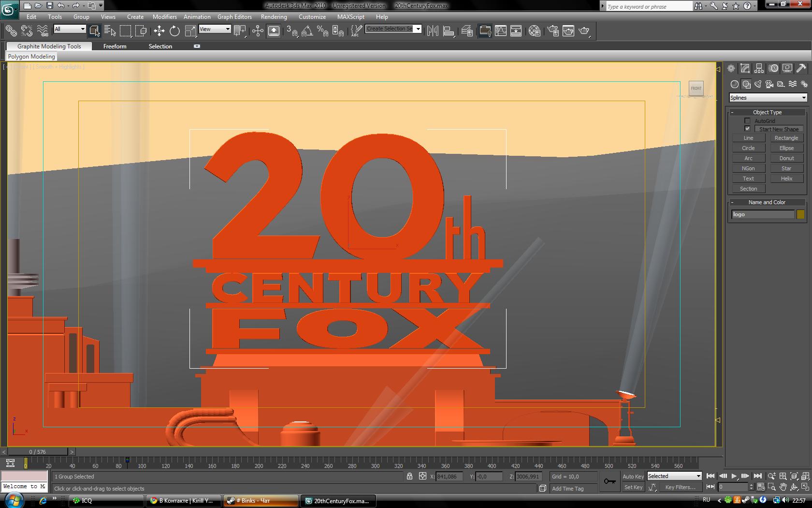
Task: Click the Helix spline button
Action: (x=786, y=179)
